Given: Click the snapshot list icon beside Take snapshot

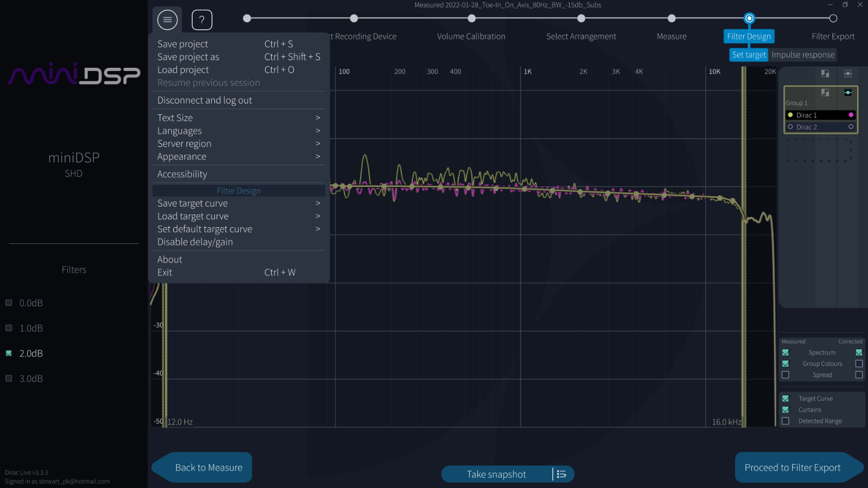Looking at the screenshot, I should (x=561, y=474).
